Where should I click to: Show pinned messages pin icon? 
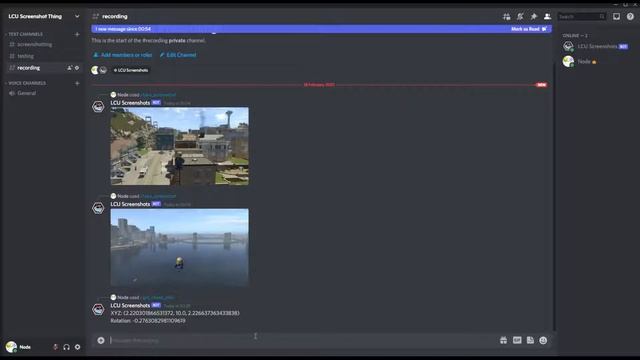pyautogui.click(x=533, y=16)
